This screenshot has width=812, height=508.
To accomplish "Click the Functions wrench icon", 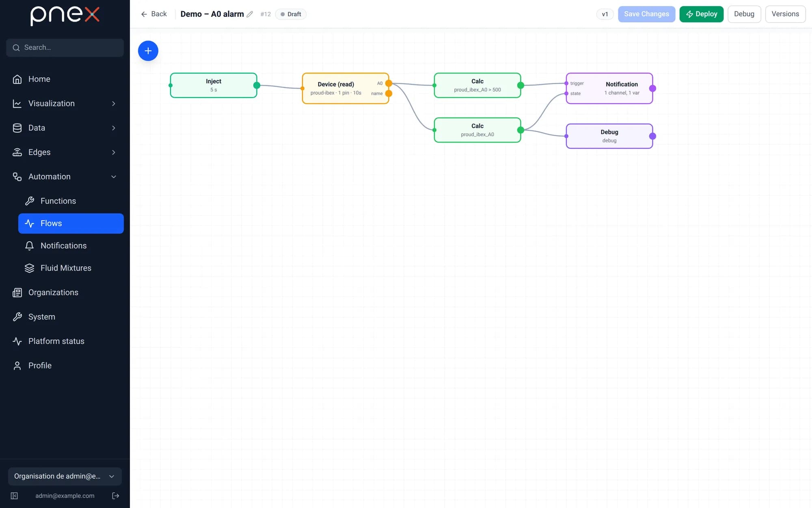I will pyautogui.click(x=29, y=201).
